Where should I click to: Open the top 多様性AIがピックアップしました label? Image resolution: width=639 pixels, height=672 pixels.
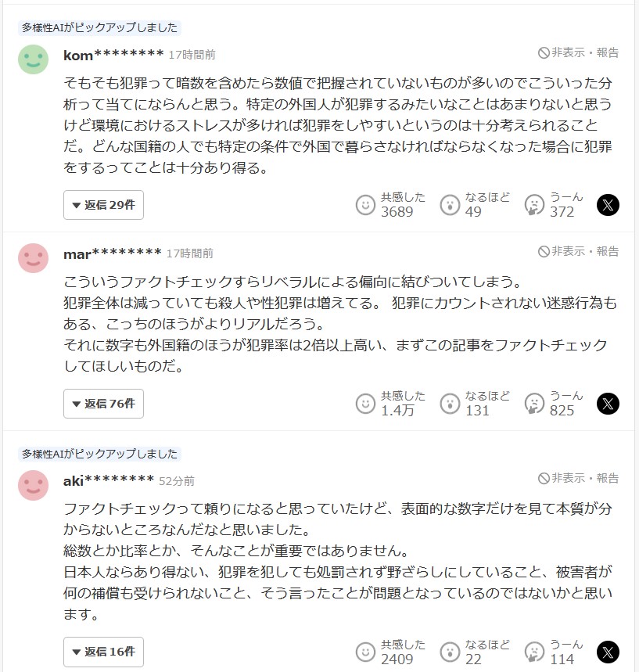(x=99, y=28)
